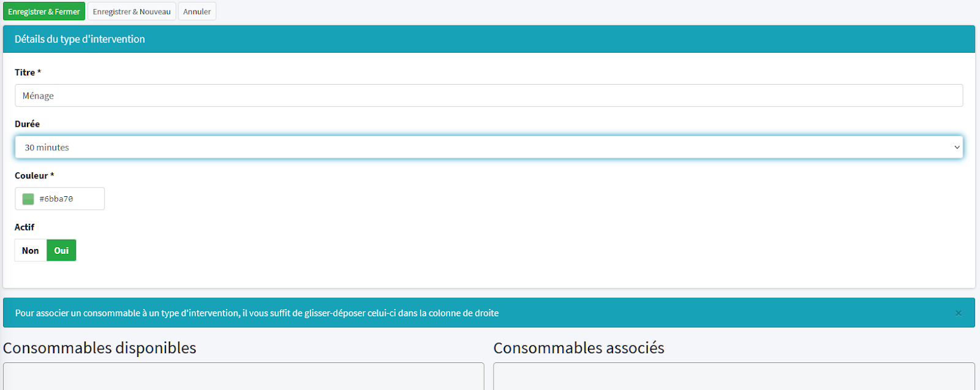This screenshot has width=980, height=390.
Task: Click the chevron arrow of Durée select
Action: click(x=957, y=147)
